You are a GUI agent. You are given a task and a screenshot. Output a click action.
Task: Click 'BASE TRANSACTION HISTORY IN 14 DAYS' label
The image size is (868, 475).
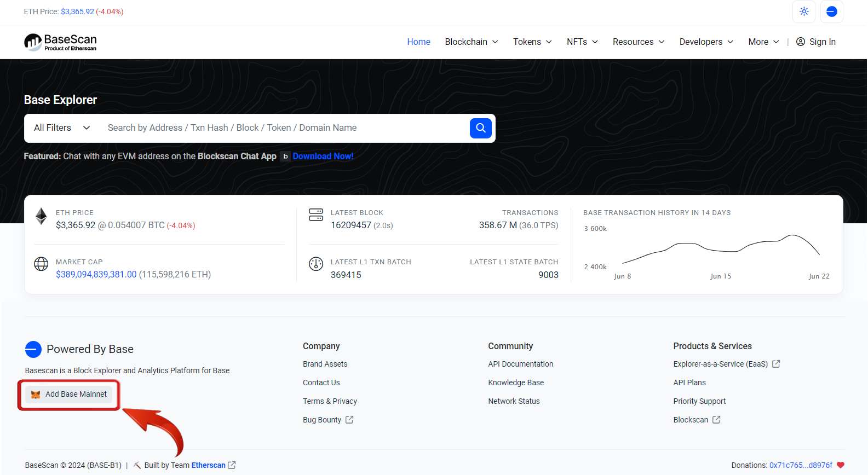pyautogui.click(x=657, y=212)
